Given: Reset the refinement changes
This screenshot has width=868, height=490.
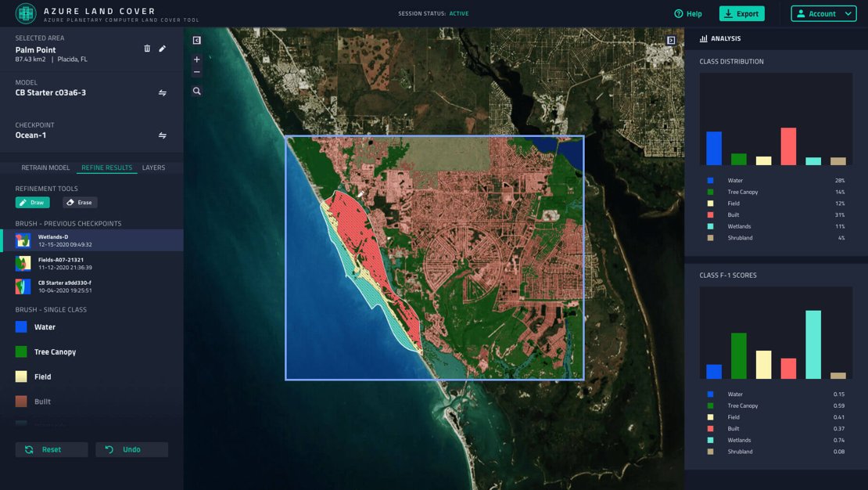Looking at the screenshot, I should pyautogui.click(x=52, y=449).
